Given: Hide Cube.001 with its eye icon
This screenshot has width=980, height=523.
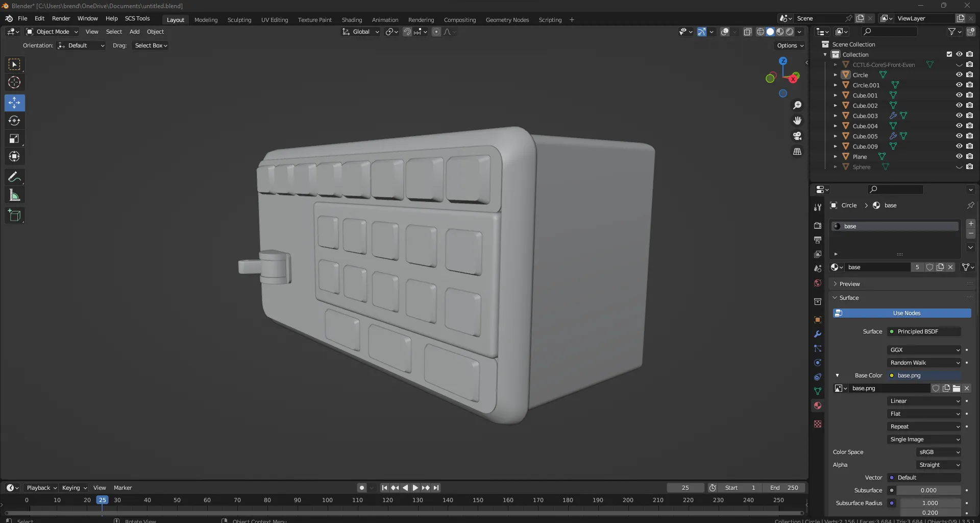Looking at the screenshot, I should (959, 96).
